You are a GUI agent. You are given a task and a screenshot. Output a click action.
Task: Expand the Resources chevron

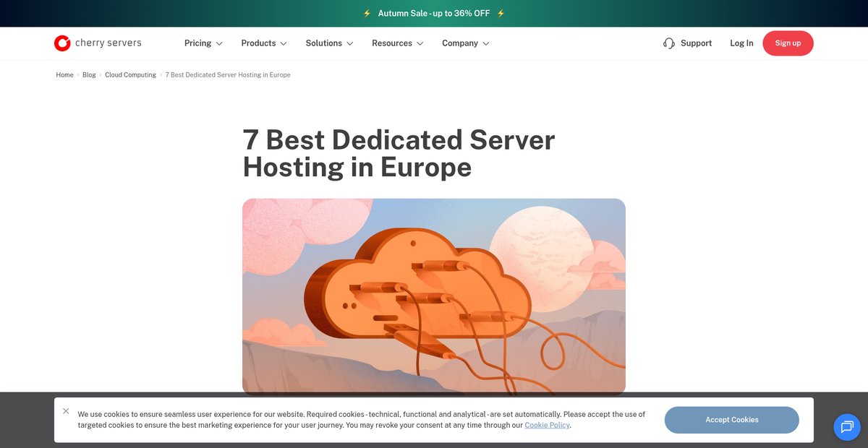pyautogui.click(x=420, y=43)
